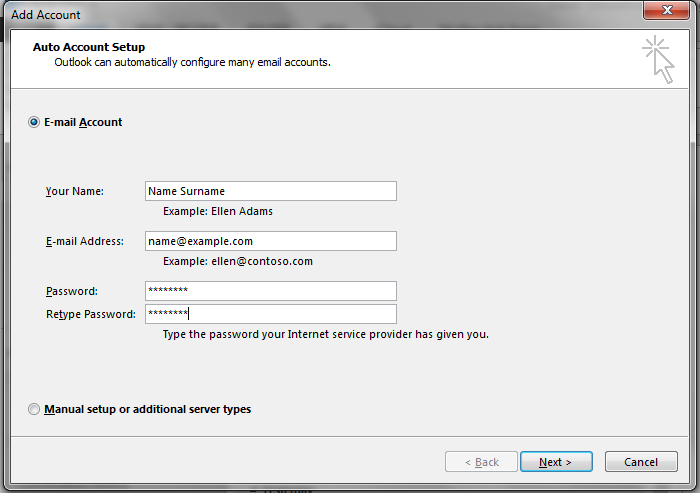Choose Manual setup or additional server types
Viewport: 700px width, 493px height.
[35, 409]
